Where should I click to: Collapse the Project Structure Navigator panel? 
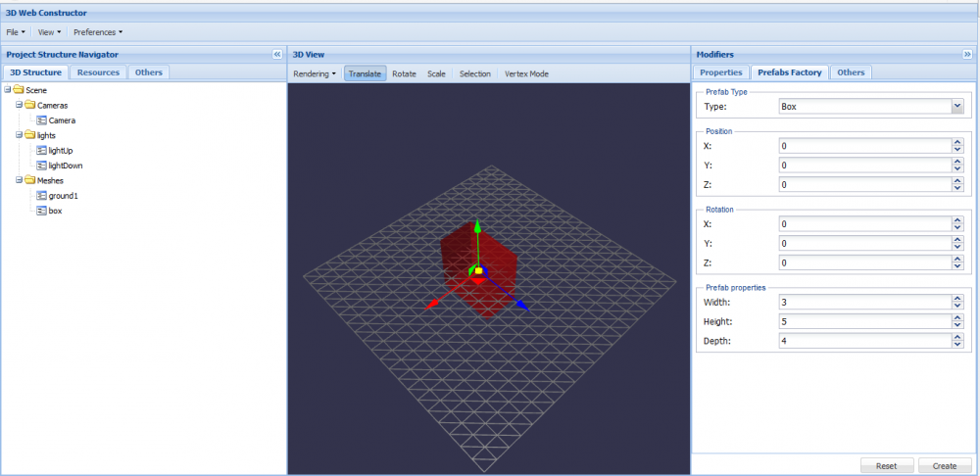(277, 55)
